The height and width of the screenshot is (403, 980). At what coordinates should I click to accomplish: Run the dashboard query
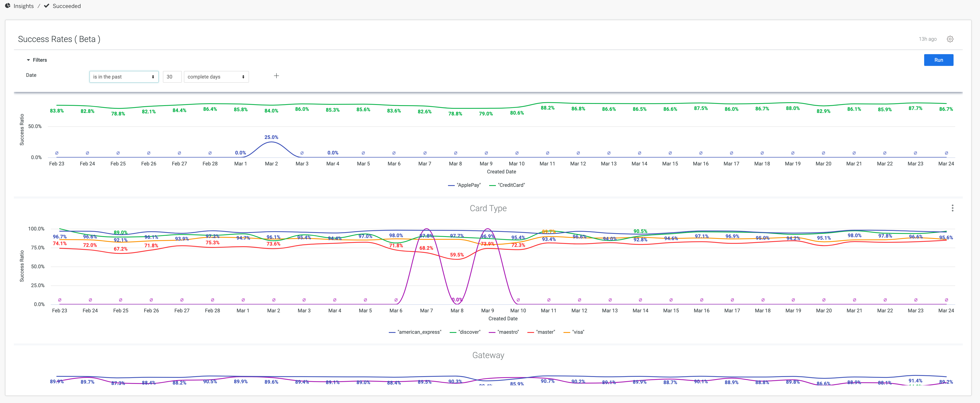938,60
